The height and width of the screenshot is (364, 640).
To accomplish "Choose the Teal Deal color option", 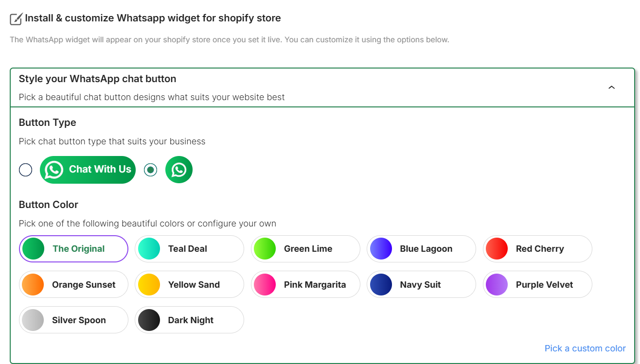I will pyautogui.click(x=189, y=249).
